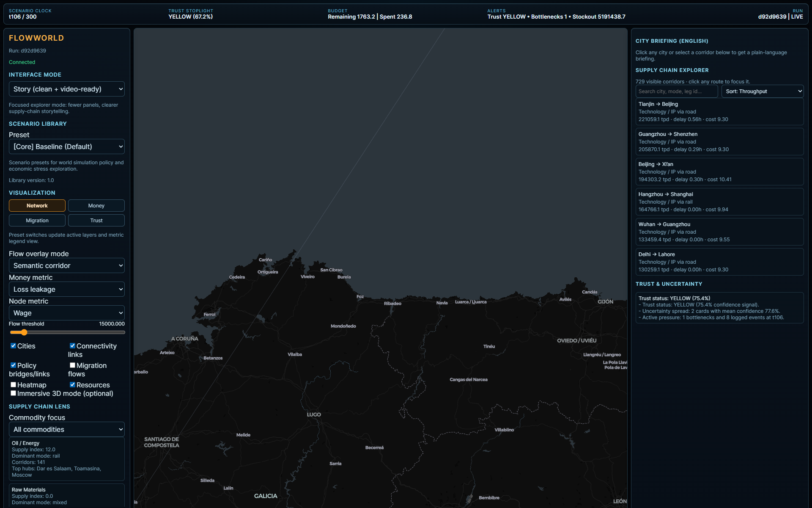
Task: Select the Guangzhou → Shenzhen corridor
Action: click(719, 142)
